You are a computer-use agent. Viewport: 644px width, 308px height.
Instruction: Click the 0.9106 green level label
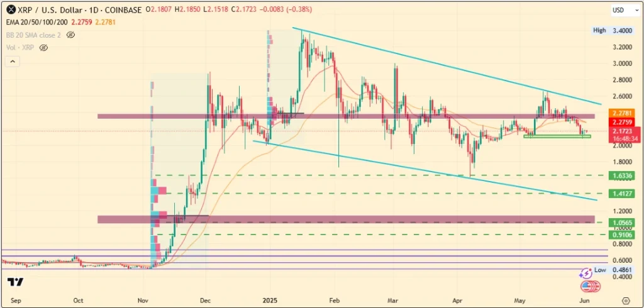coord(621,234)
